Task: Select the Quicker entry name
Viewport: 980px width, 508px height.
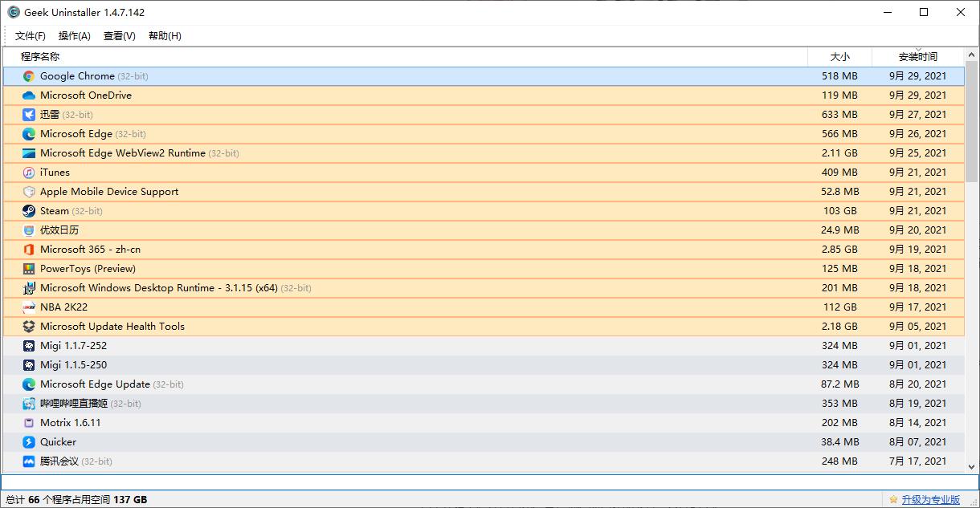Action: [x=58, y=442]
